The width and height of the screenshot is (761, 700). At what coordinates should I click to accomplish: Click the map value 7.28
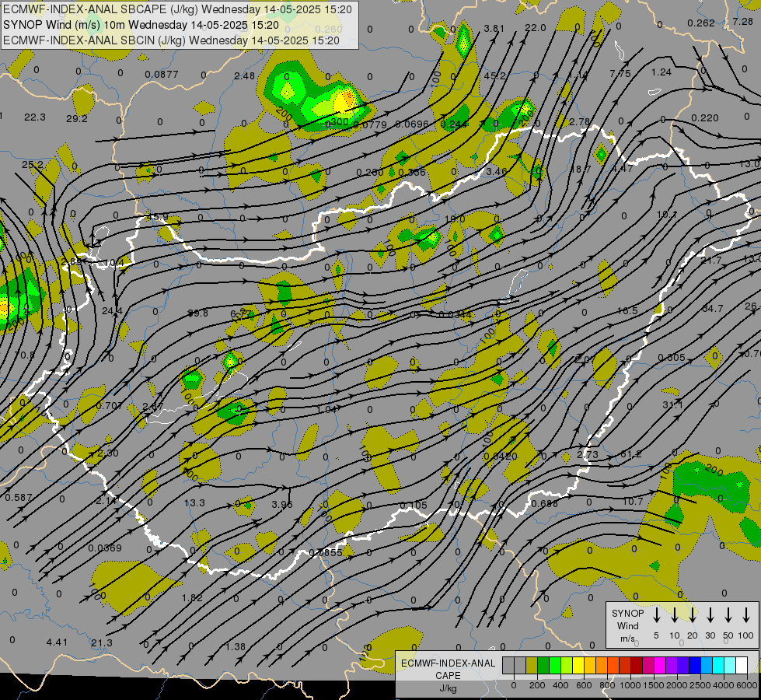coord(742,21)
